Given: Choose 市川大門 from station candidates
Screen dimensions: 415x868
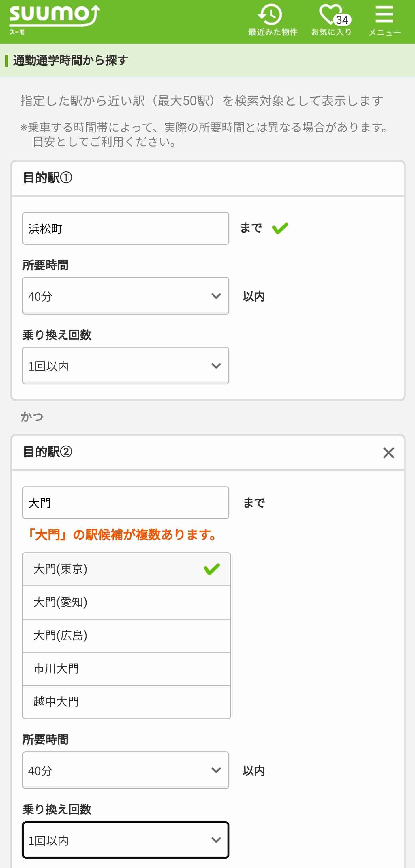Looking at the screenshot, I should pyautogui.click(x=127, y=669).
